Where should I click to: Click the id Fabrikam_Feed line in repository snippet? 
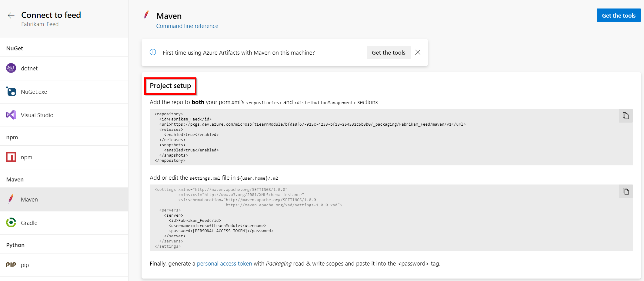tap(185, 119)
